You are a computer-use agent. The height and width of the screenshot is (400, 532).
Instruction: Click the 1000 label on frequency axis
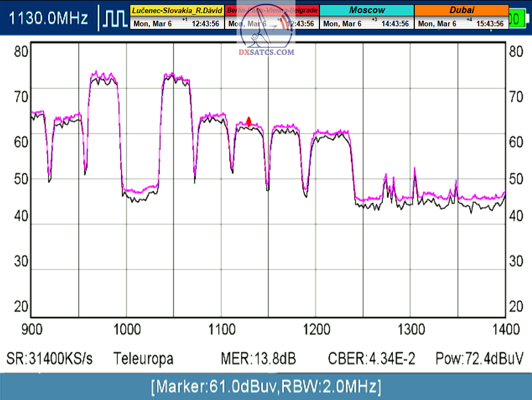(126, 329)
